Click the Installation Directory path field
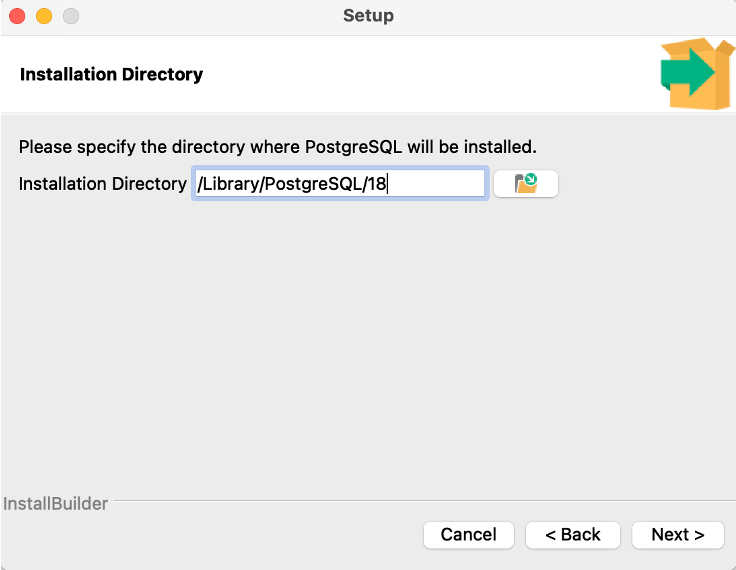736x570 pixels. pyautogui.click(x=340, y=183)
